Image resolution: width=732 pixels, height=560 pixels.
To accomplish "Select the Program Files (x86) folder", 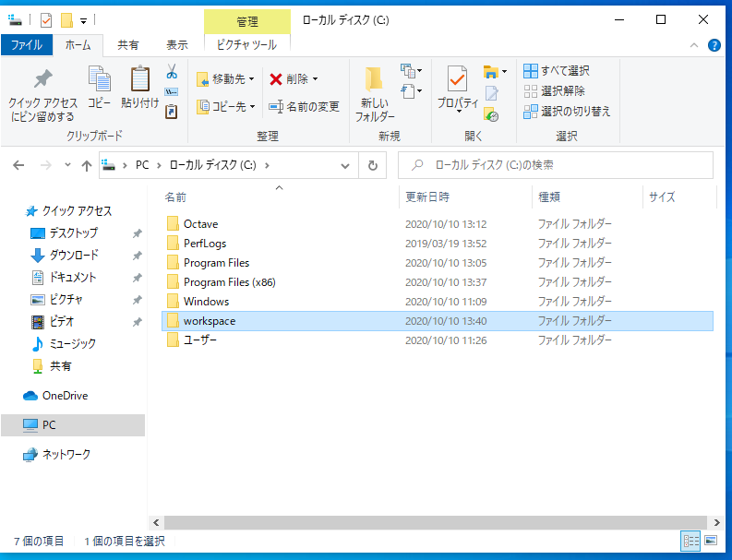I will 438,282.
